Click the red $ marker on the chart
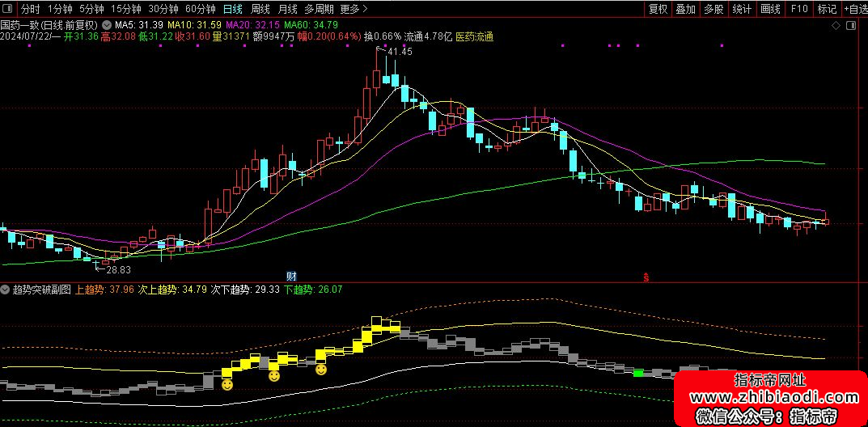 (x=646, y=277)
